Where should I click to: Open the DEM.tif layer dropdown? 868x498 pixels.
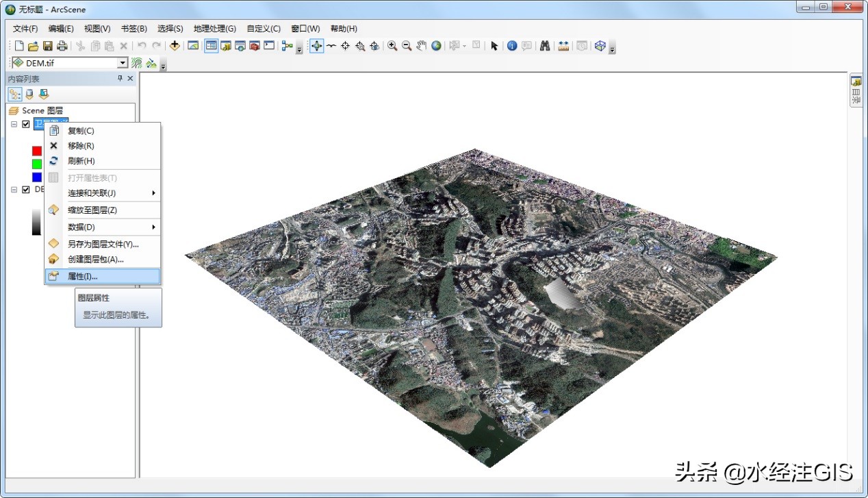point(123,63)
